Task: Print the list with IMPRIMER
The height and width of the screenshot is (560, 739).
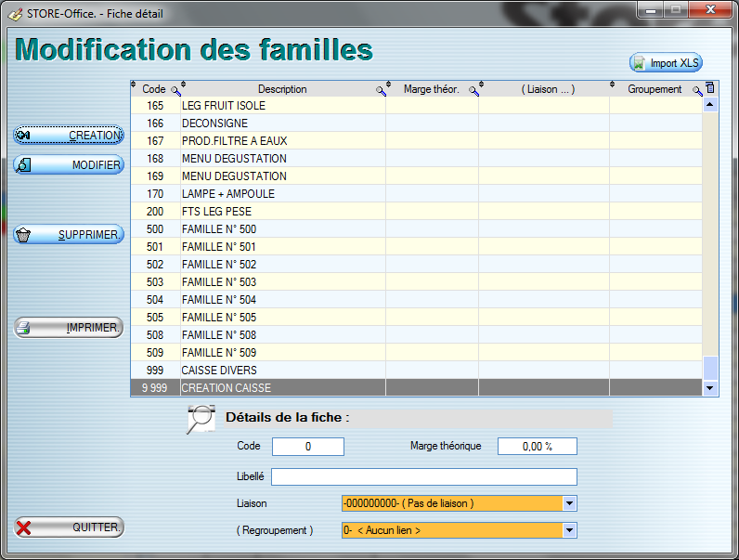Action: pos(69,328)
